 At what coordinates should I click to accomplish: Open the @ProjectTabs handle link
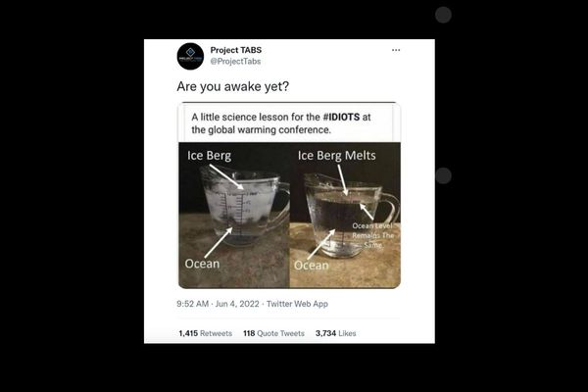235,62
